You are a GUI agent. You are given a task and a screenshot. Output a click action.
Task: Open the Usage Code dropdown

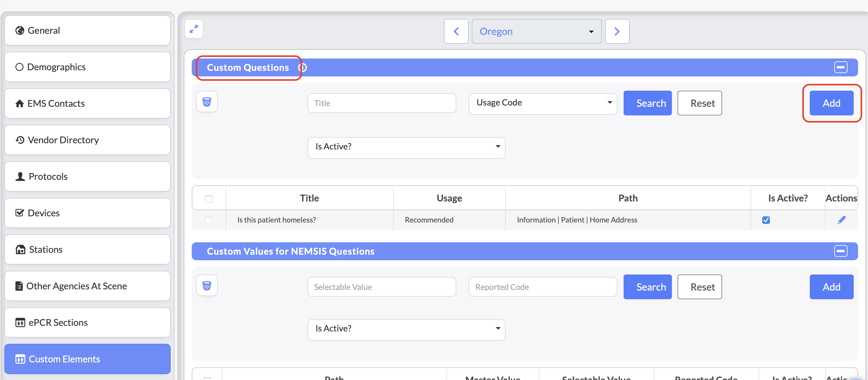542,103
